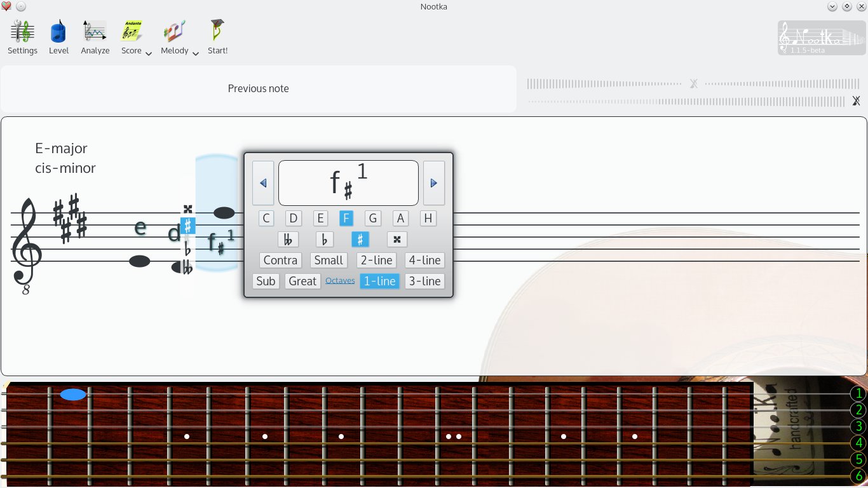868x488 pixels.
Task: Click the crossed-out microphone icon at right
Action: (856, 101)
